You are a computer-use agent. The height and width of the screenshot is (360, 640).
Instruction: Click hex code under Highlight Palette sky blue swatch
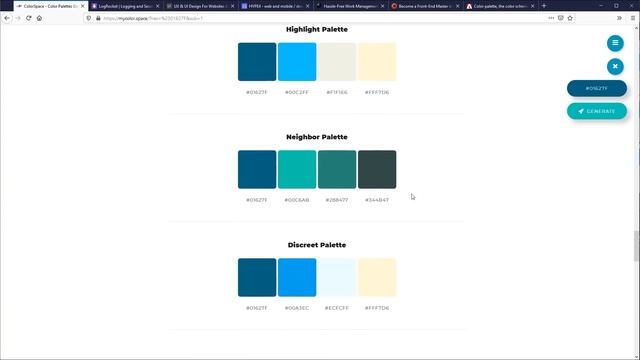[x=297, y=92]
